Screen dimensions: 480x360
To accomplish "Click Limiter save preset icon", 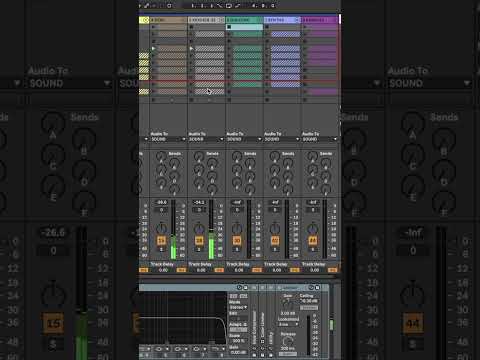I will coord(317,287).
